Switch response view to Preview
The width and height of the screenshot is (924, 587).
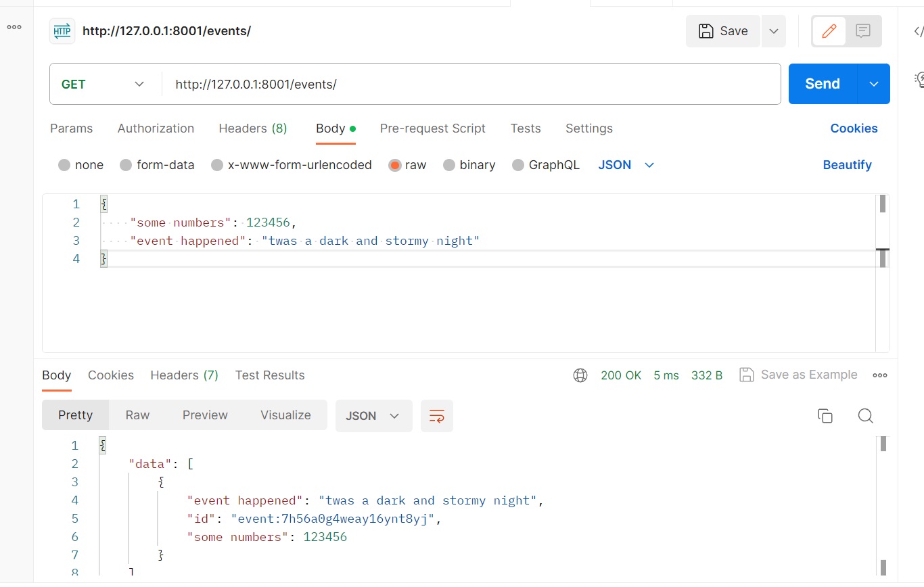[205, 415]
